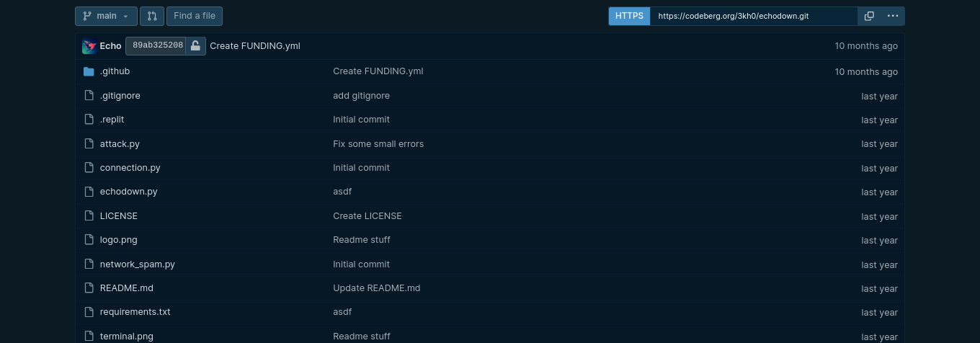Copy the clone URL to clipboard
Screen dimensions: 980x343
click(x=869, y=16)
